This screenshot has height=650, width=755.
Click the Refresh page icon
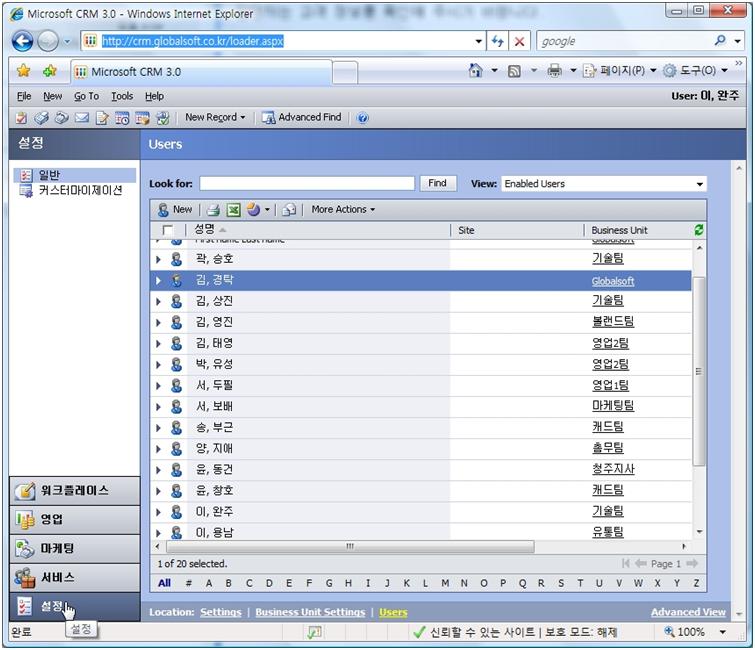point(497,41)
